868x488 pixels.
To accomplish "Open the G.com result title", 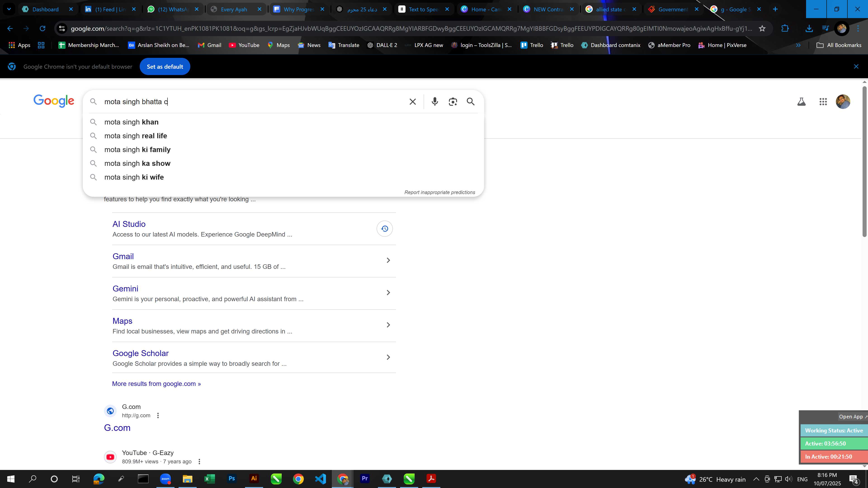I will 117,428.
